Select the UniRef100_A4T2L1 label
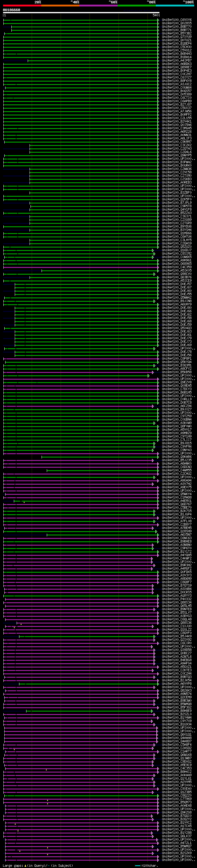This screenshot has height=868, width=197. click(x=177, y=843)
